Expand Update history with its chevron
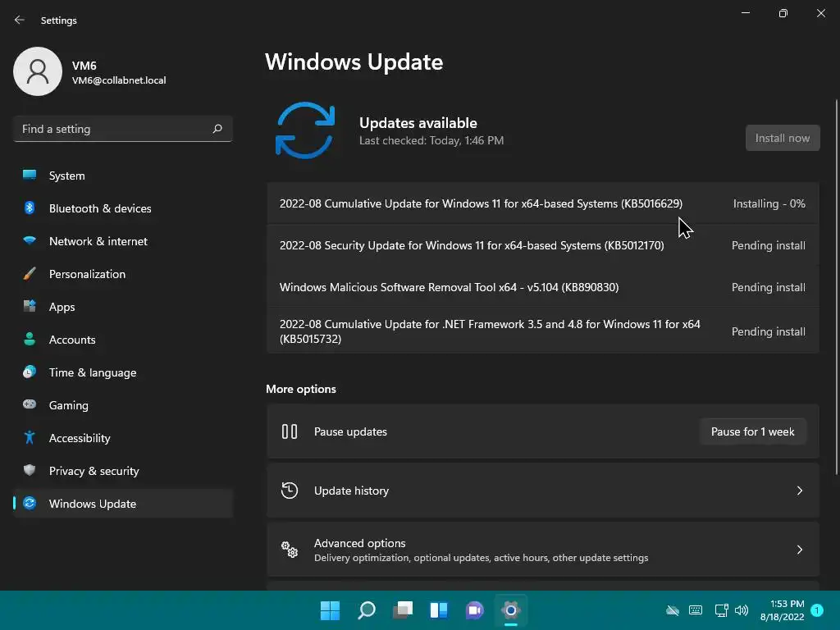840x630 pixels. [799, 491]
